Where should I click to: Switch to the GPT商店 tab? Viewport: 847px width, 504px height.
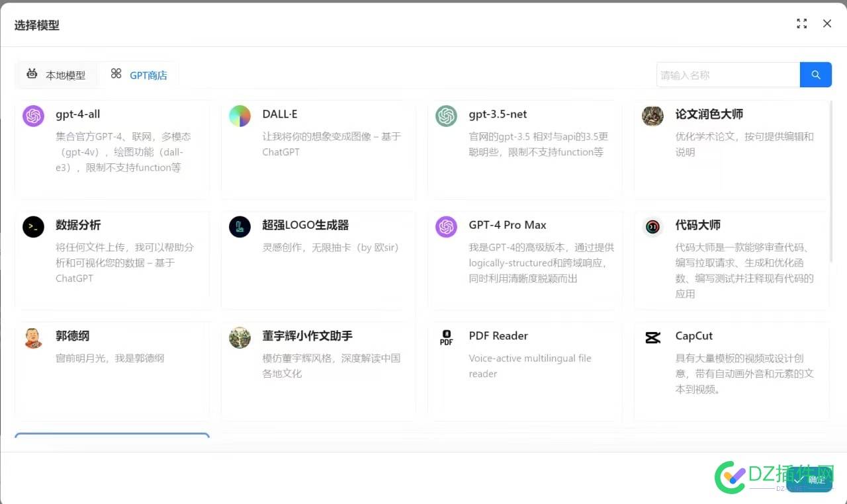click(x=139, y=75)
